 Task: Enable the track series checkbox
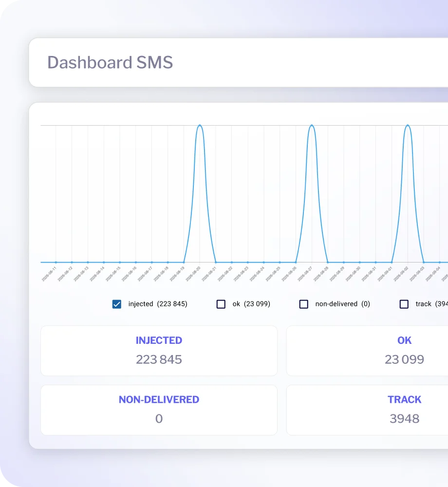[x=404, y=304]
